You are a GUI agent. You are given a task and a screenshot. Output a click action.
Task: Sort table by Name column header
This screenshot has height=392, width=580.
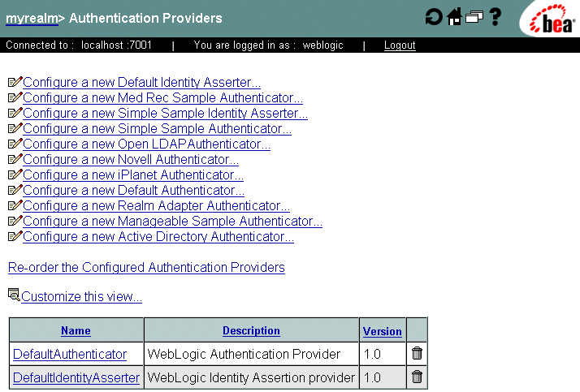(x=76, y=330)
